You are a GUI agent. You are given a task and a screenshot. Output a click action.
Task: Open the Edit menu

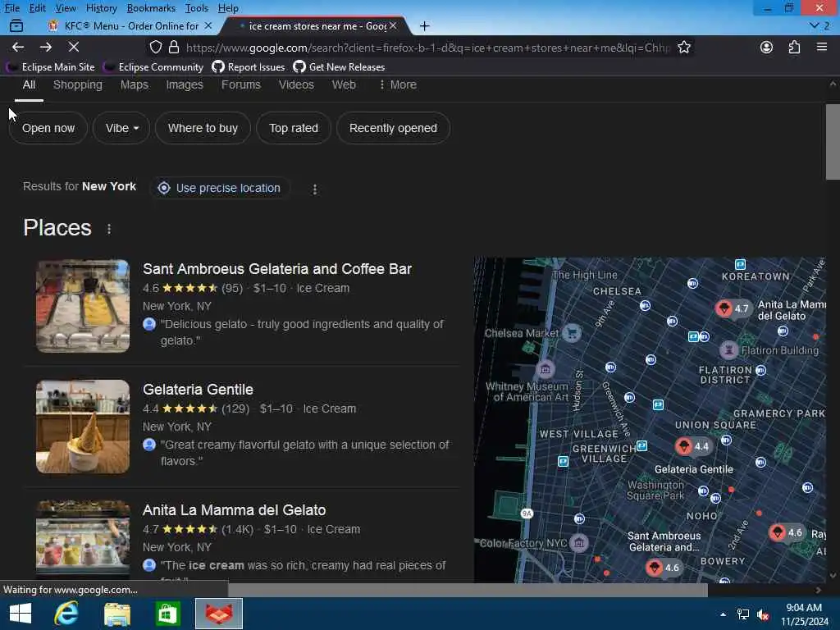click(x=37, y=8)
